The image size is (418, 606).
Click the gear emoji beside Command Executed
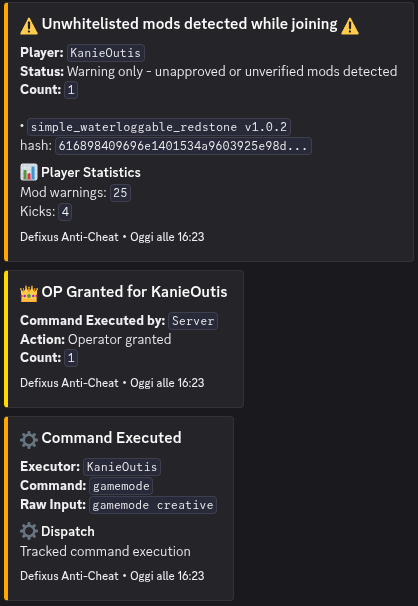pos(29,439)
